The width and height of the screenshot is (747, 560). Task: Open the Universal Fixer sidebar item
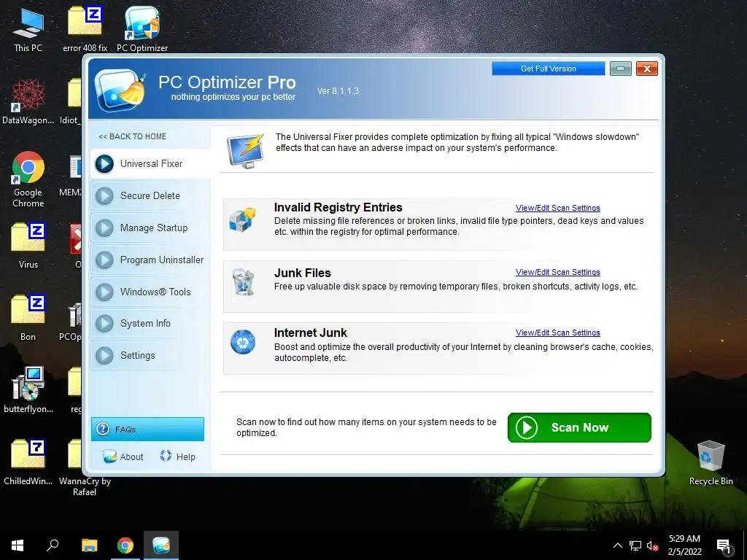(150, 164)
